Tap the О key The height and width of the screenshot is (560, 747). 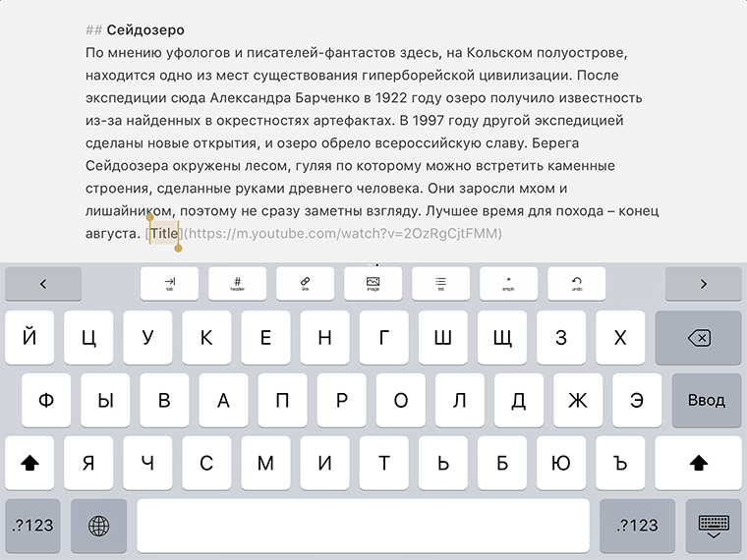[401, 401]
